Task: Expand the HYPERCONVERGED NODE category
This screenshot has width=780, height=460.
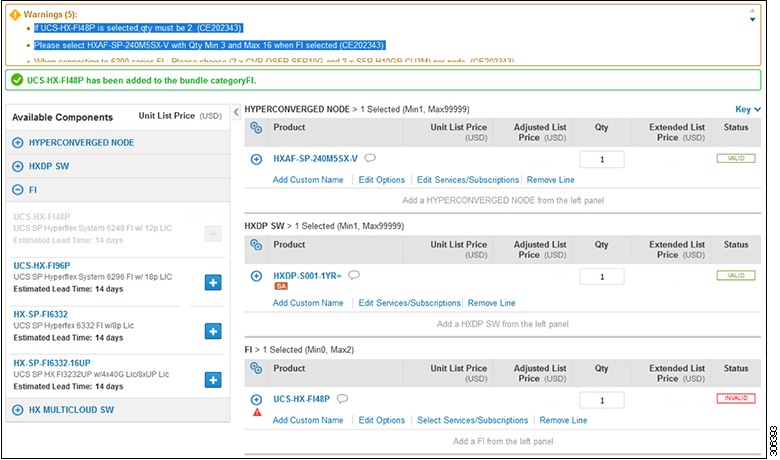Action: [18, 143]
